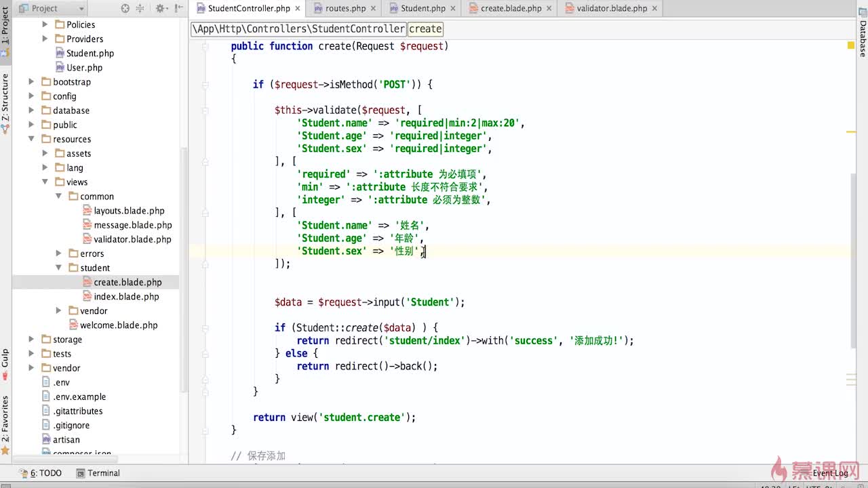This screenshot has height=488, width=868.
Task: Click the create method breadcrumb
Action: pos(426,29)
